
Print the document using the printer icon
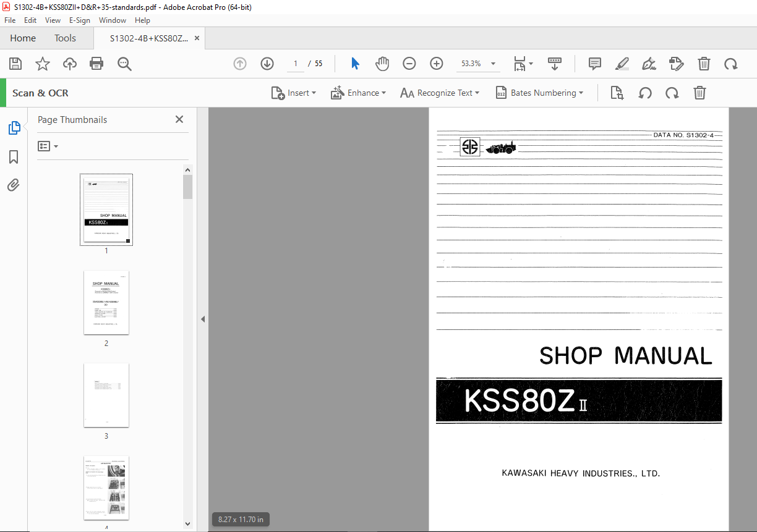[96, 64]
